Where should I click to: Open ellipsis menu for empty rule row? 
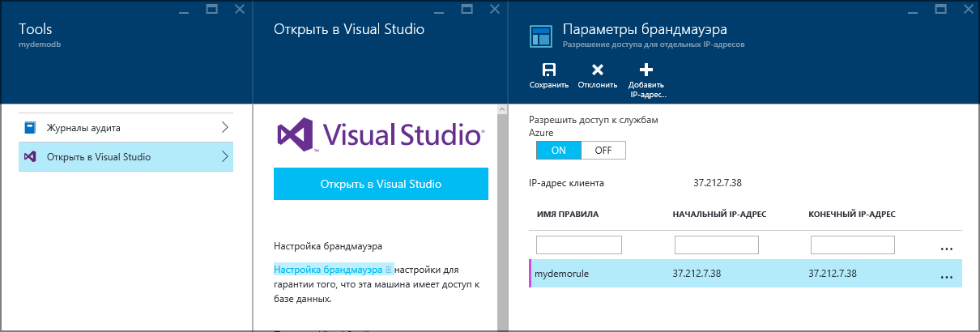click(946, 249)
